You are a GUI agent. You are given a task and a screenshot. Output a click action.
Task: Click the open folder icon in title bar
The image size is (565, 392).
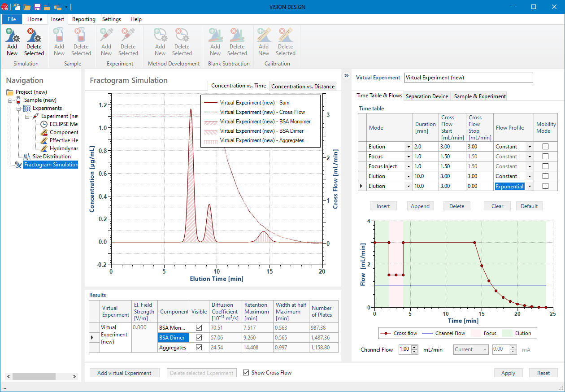(27, 7)
